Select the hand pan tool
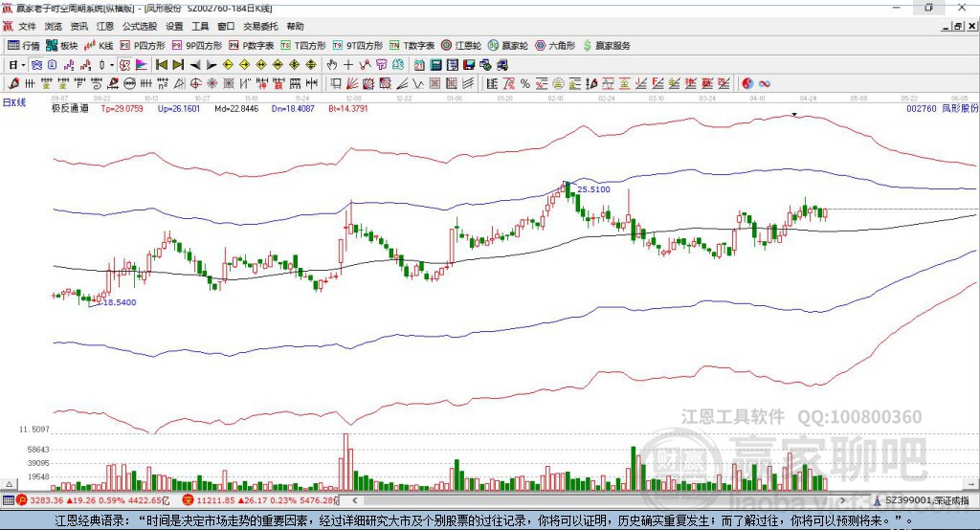 [x=332, y=65]
